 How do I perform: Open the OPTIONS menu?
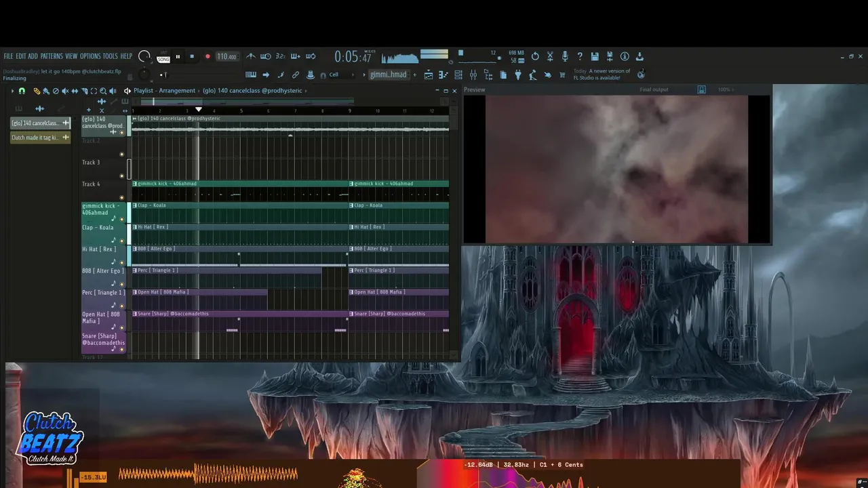(90, 56)
